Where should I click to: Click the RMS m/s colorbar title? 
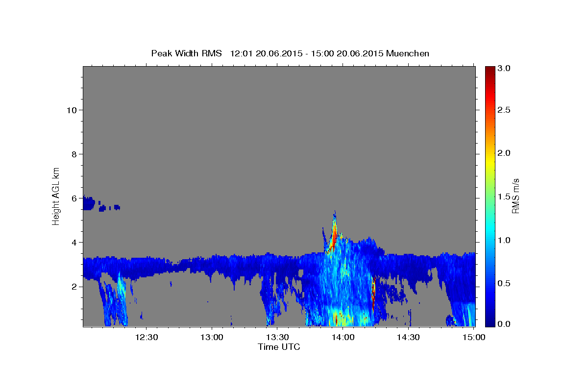point(515,196)
